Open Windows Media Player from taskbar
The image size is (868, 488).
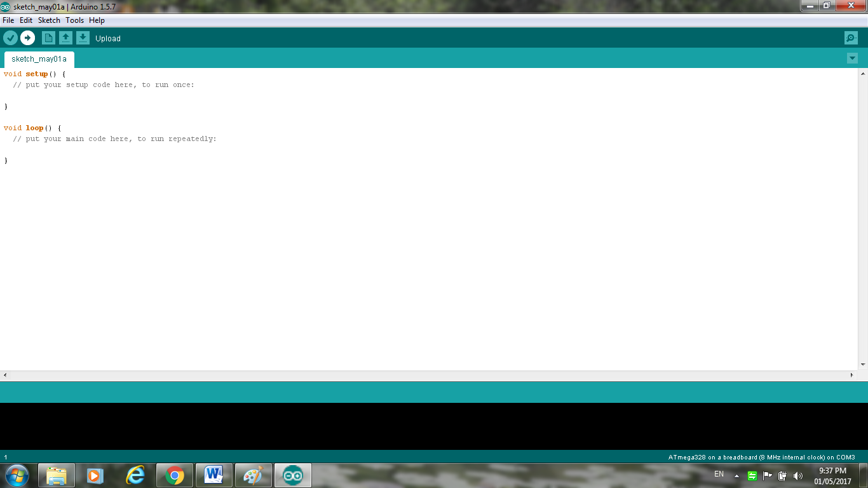(x=95, y=475)
